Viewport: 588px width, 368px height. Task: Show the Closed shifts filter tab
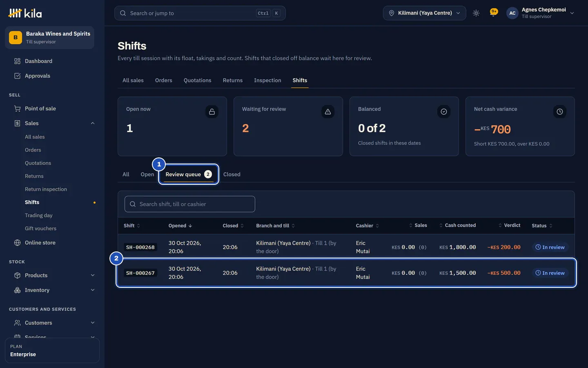click(232, 174)
